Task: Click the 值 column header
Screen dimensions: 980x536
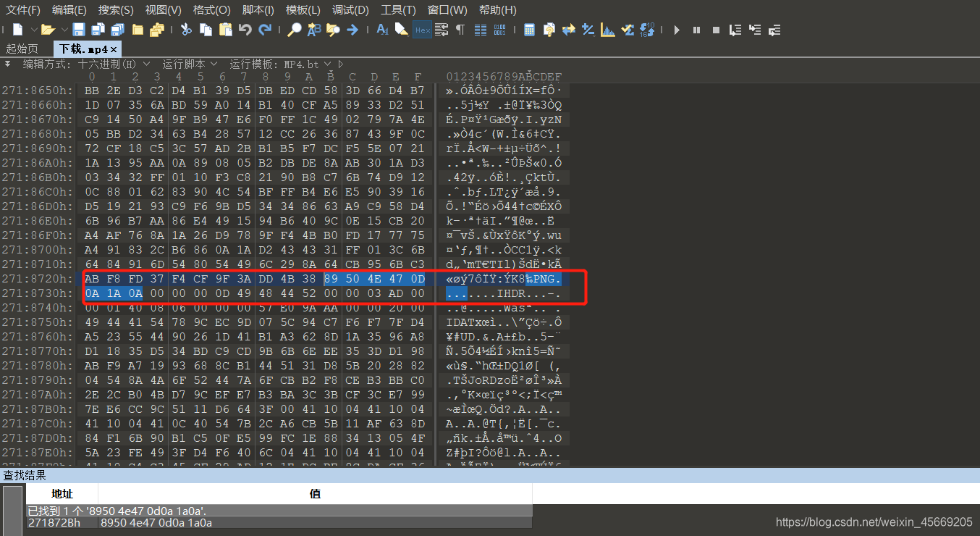Action: pyautogui.click(x=315, y=493)
